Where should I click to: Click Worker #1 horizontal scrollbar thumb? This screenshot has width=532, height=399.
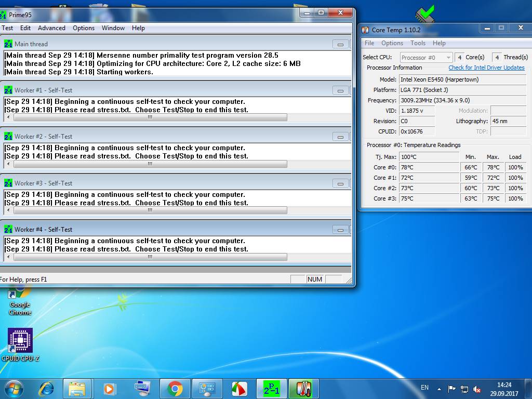[150, 117]
